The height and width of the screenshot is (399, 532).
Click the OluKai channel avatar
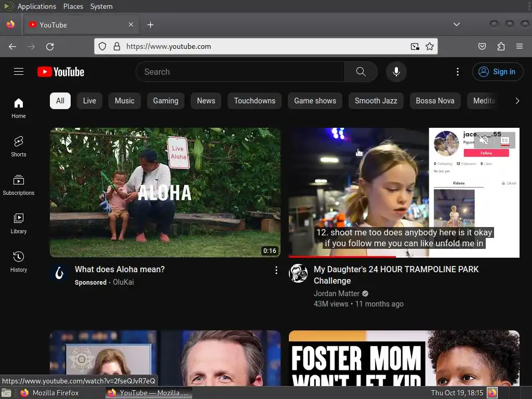(x=59, y=273)
